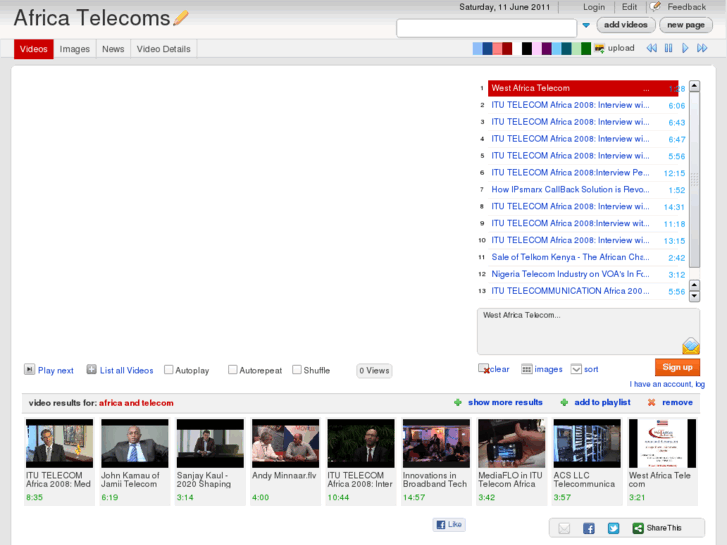Open the MediaFLO in ITU Telecom Africa thumbnail
Viewport: 727px width, 545px height.
click(x=511, y=443)
